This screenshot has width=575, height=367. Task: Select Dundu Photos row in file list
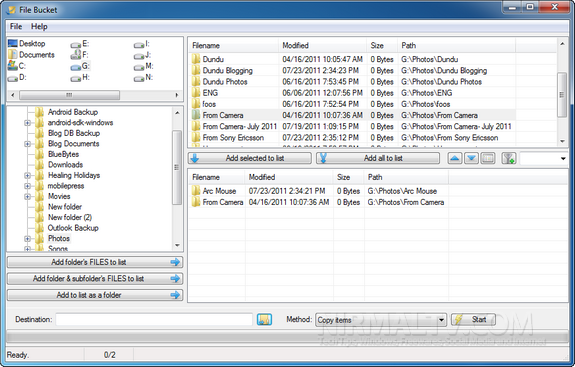coord(353,81)
